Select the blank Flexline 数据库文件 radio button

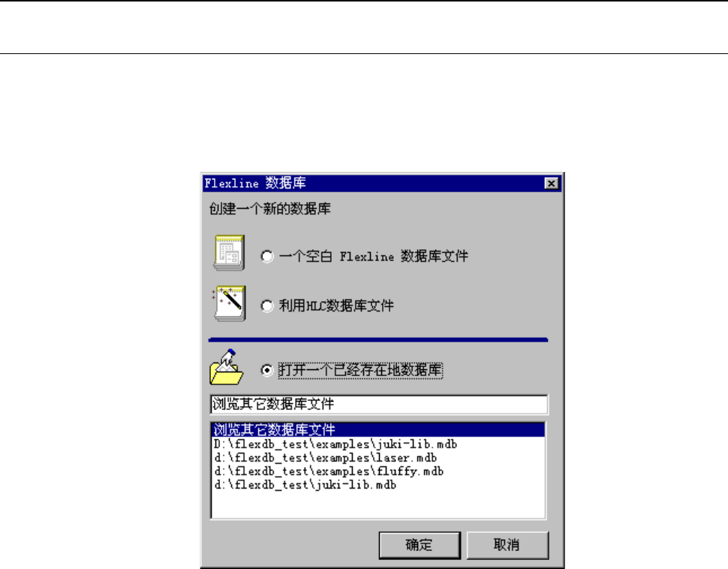coord(267,257)
